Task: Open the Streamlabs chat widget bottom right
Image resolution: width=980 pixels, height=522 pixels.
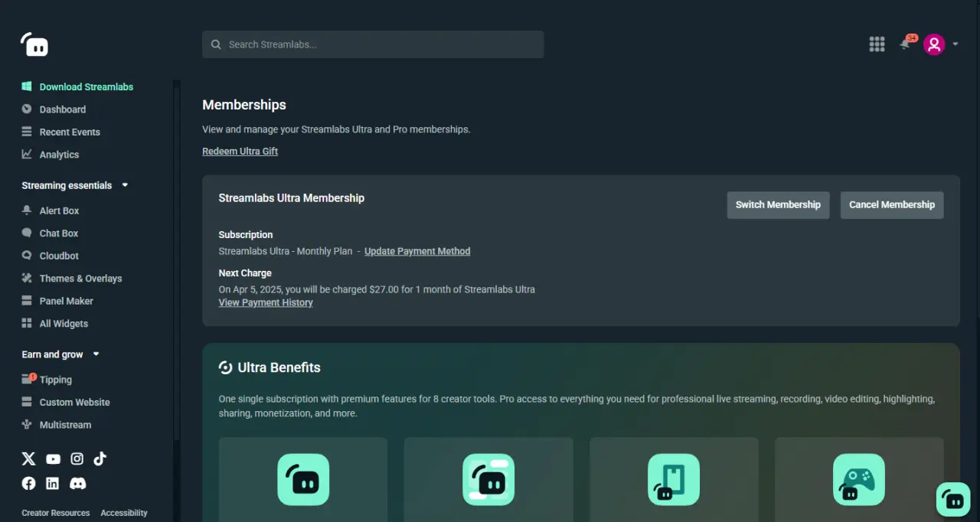Action: [x=953, y=500]
